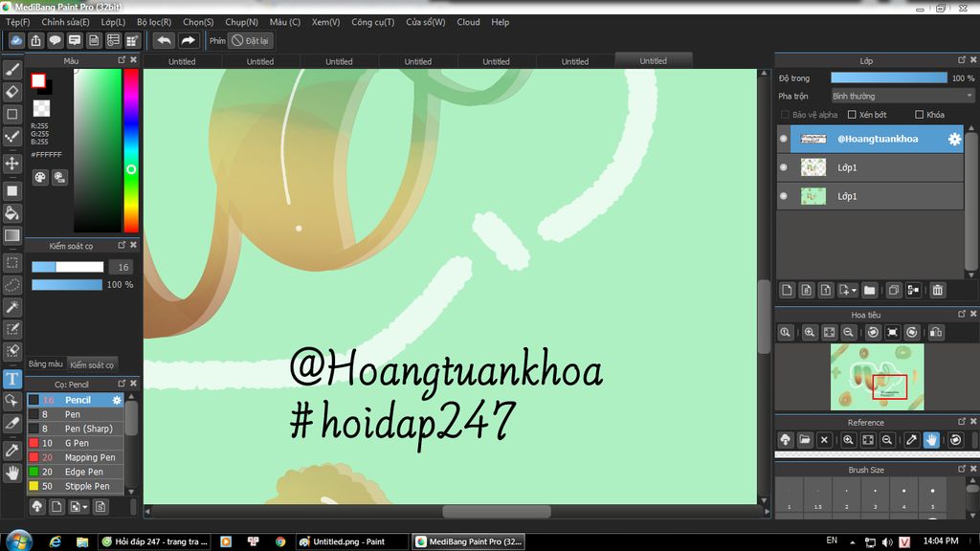Click volume icon in system tray
This screenshot has height=551, width=980.
coord(887,542)
